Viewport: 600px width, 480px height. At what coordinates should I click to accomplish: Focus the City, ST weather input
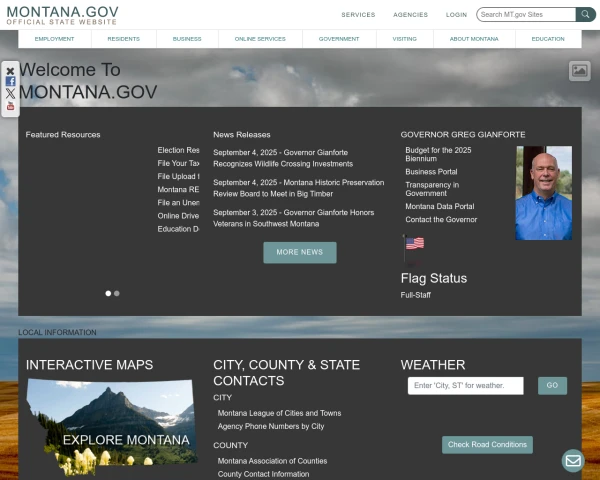pos(465,385)
